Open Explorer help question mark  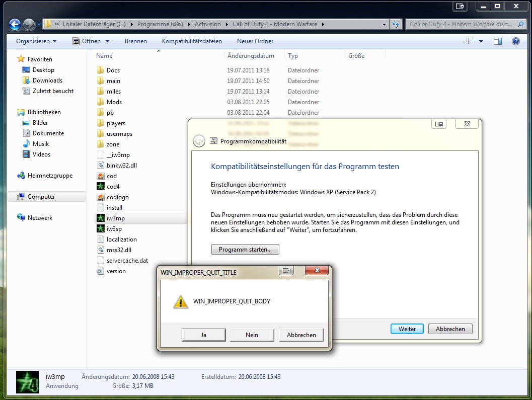(516, 41)
